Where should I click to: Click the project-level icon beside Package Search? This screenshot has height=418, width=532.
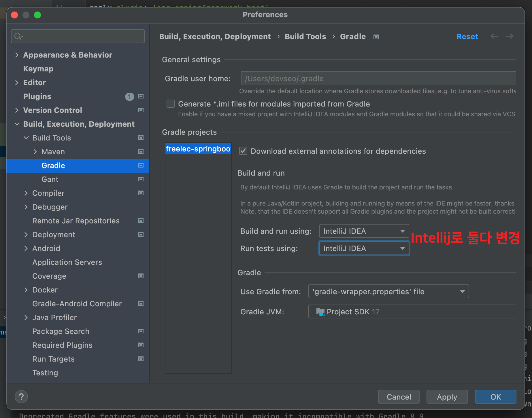(x=141, y=331)
